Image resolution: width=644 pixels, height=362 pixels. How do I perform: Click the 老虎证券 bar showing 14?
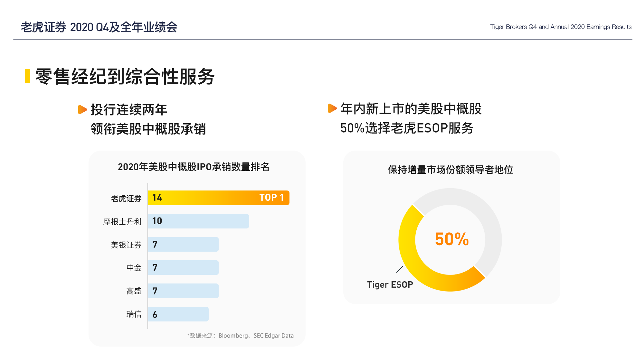pyautogui.click(x=219, y=198)
